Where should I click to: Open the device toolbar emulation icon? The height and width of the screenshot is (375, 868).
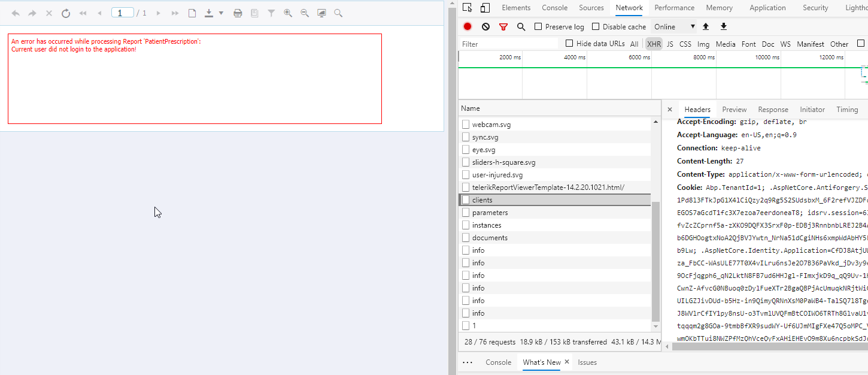coord(485,7)
